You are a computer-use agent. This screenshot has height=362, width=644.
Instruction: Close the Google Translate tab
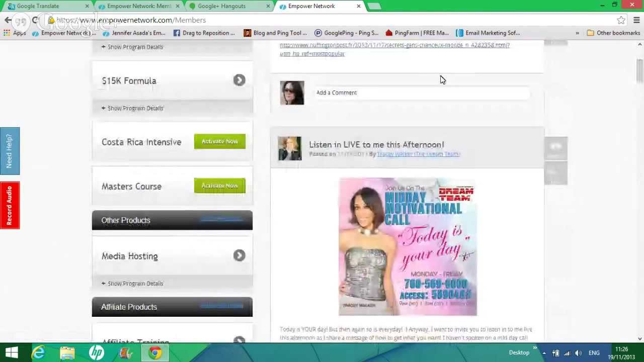click(x=87, y=6)
